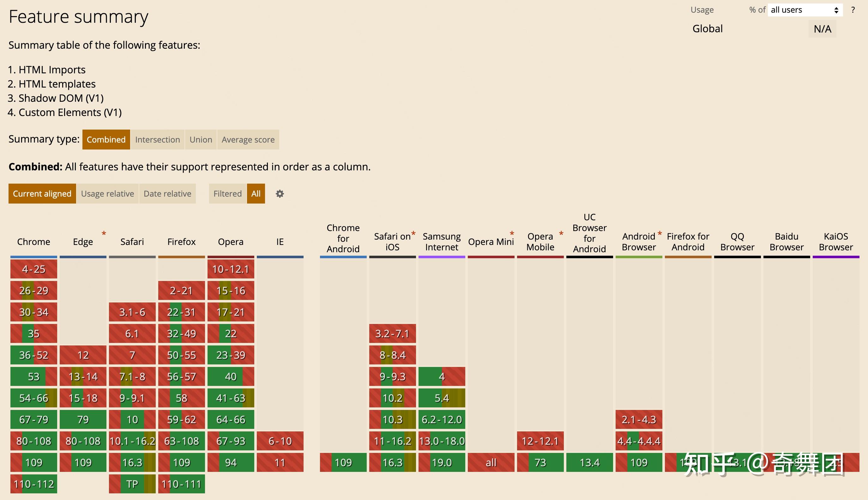Image resolution: width=868 pixels, height=500 pixels.
Task: Click the Chrome column header
Action: click(33, 242)
